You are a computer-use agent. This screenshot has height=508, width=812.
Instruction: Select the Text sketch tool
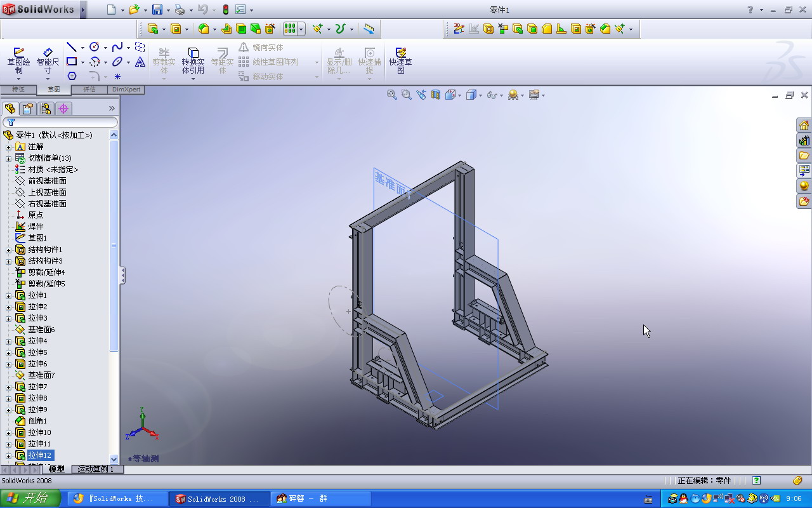(x=140, y=62)
